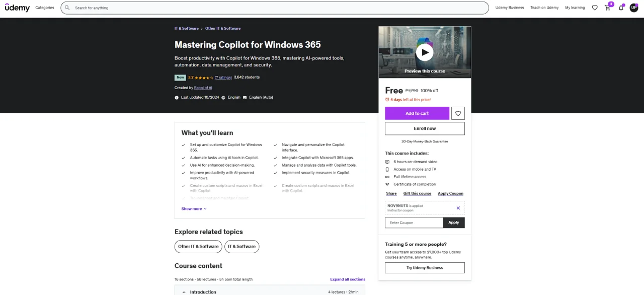Image resolution: width=644 pixels, height=295 pixels.
Task: Click 'Implement security measures in Copilot.'
Action: click(x=316, y=173)
